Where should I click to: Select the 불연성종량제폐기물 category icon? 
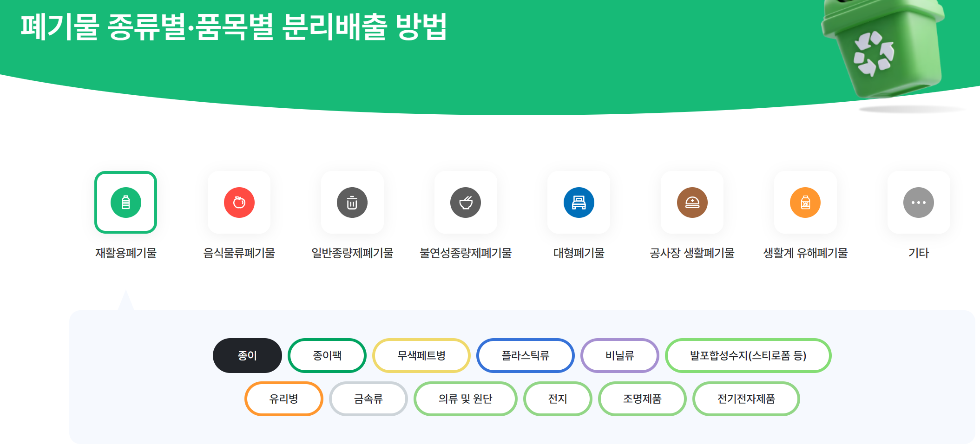(466, 202)
